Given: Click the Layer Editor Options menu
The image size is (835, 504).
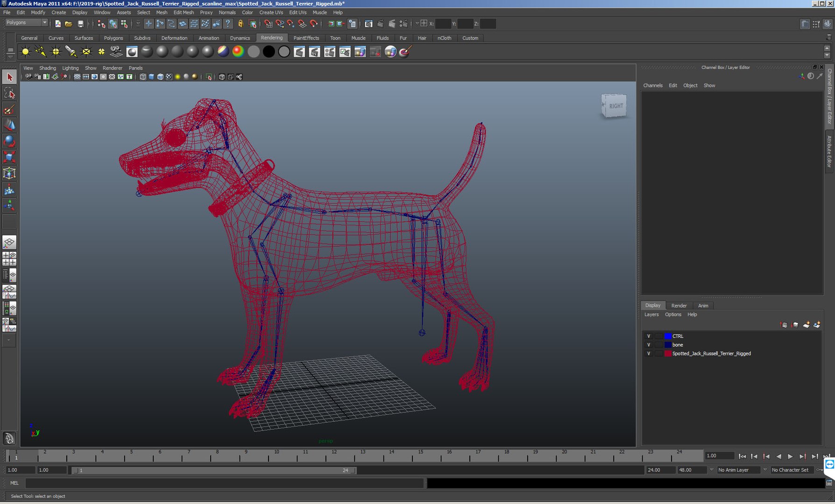Looking at the screenshot, I should [x=673, y=315].
